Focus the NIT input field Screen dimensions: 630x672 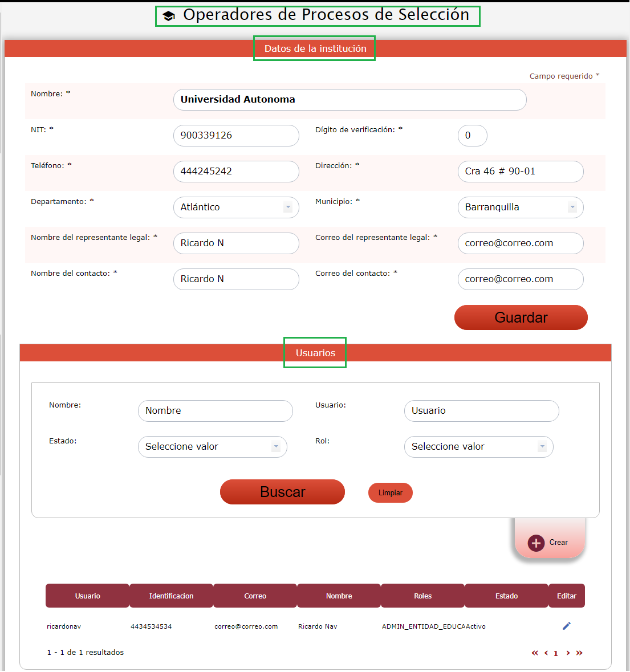point(236,136)
